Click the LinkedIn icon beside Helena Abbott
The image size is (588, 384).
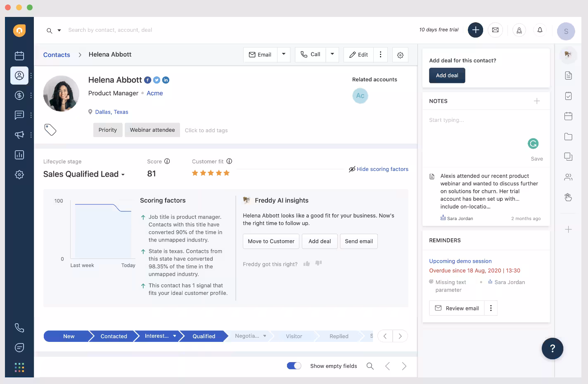[x=166, y=80]
